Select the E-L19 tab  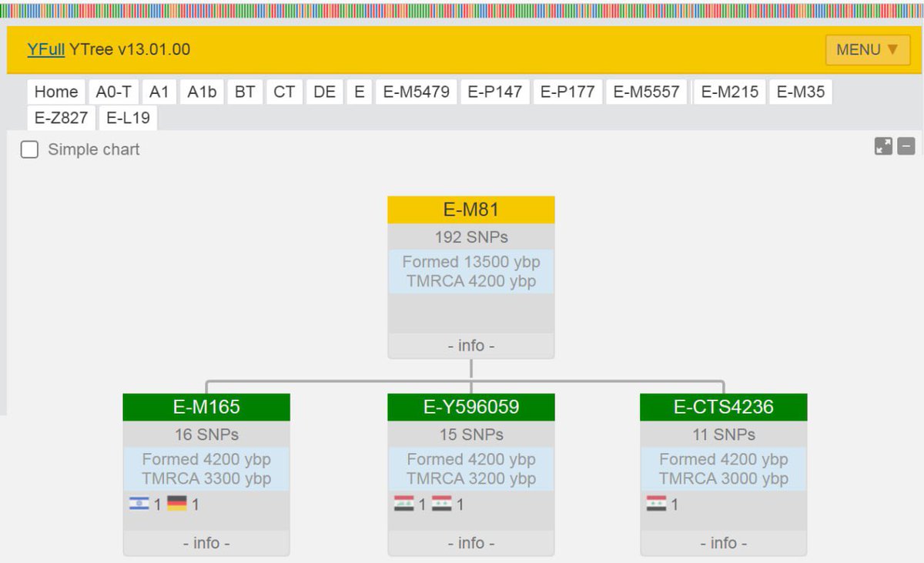(x=129, y=118)
